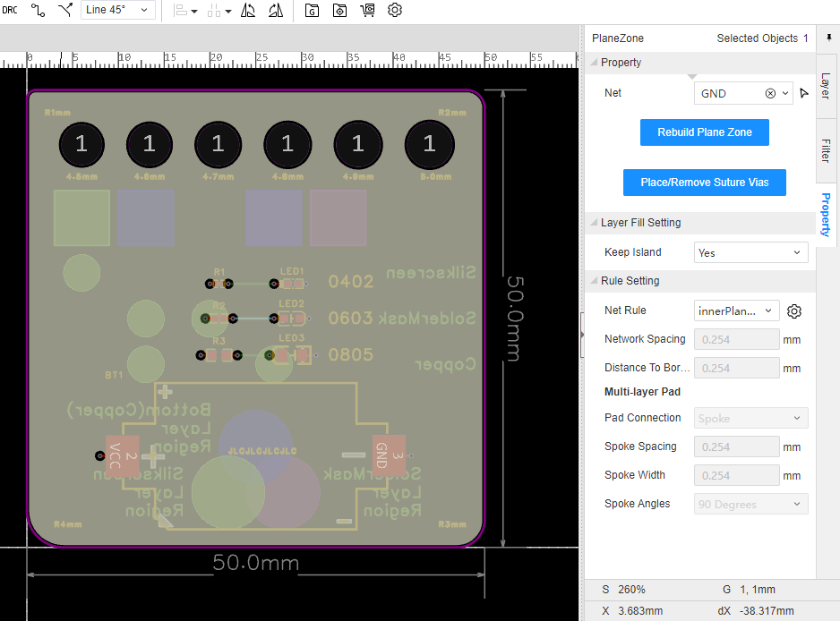The width and height of the screenshot is (840, 621).
Task: Flip selection horizontally with mirror icon
Action: [249, 11]
